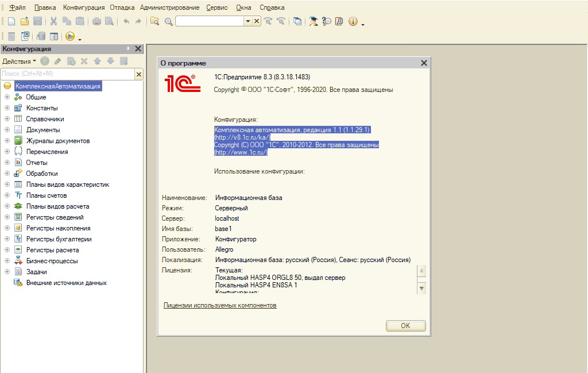Image resolution: width=588 pixels, height=373 pixels.
Task: Open the Конфигурация menu
Action: click(84, 7)
